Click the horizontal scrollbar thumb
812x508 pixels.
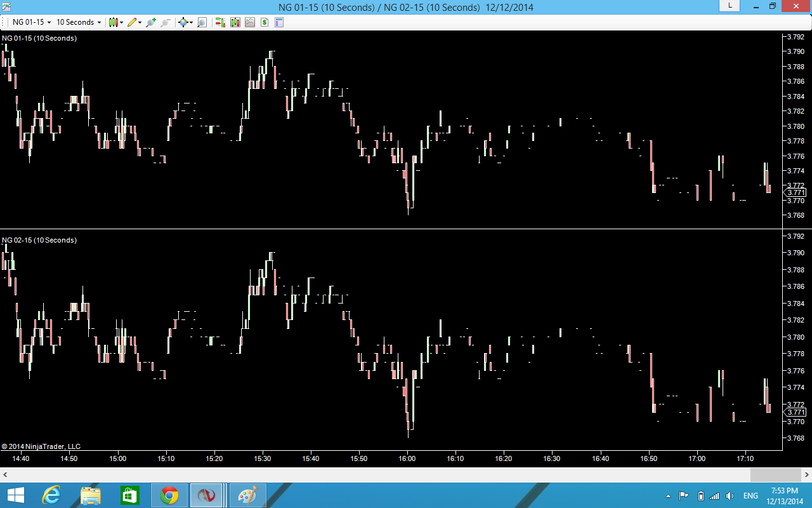click(x=775, y=475)
